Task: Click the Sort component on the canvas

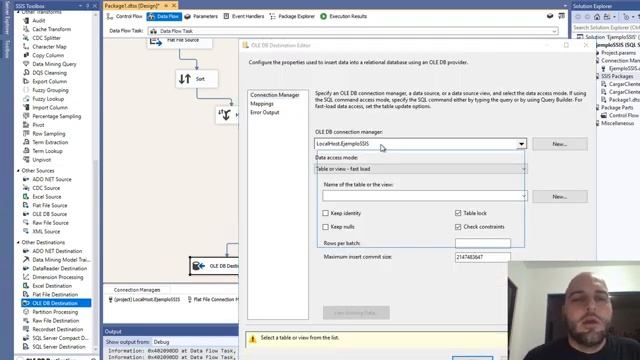Action: click(x=197, y=79)
